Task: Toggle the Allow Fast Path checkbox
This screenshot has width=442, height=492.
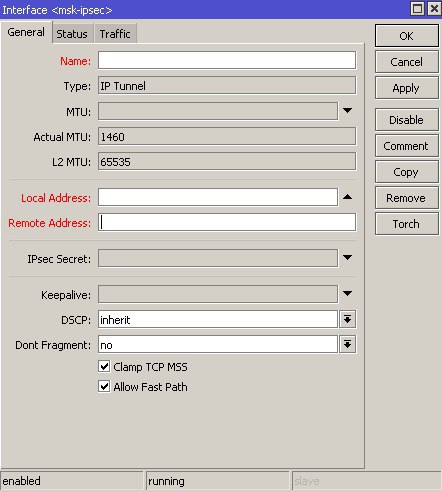Action: point(104,386)
